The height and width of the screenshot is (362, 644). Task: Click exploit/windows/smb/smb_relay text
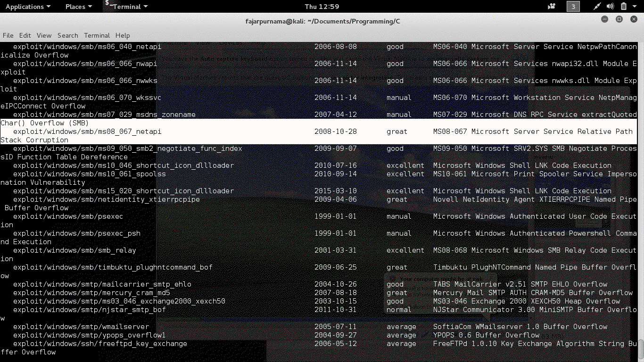click(x=74, y=250)
